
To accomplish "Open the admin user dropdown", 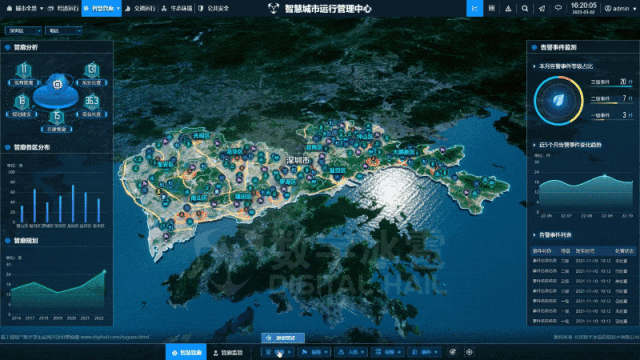I will 621,8.
